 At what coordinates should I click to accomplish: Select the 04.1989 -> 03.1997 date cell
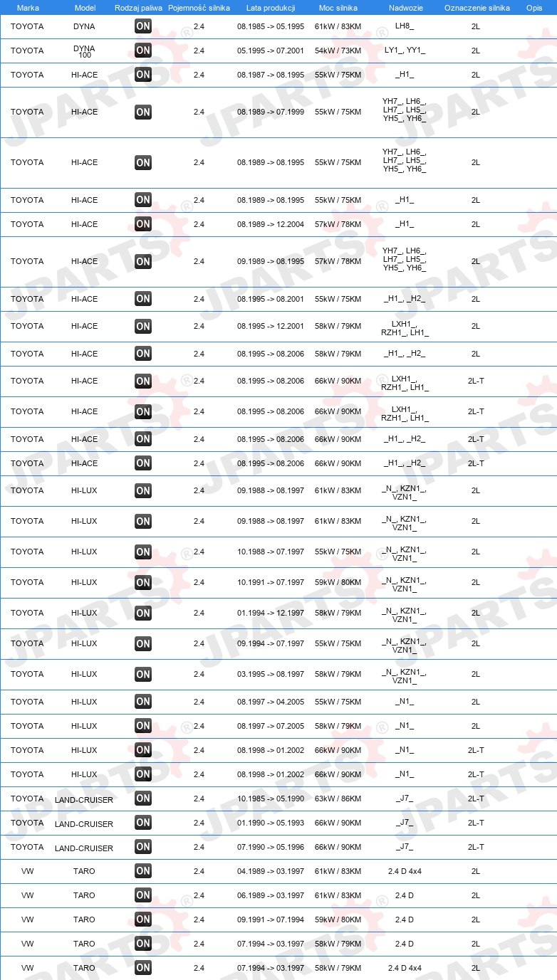(271, 871)
